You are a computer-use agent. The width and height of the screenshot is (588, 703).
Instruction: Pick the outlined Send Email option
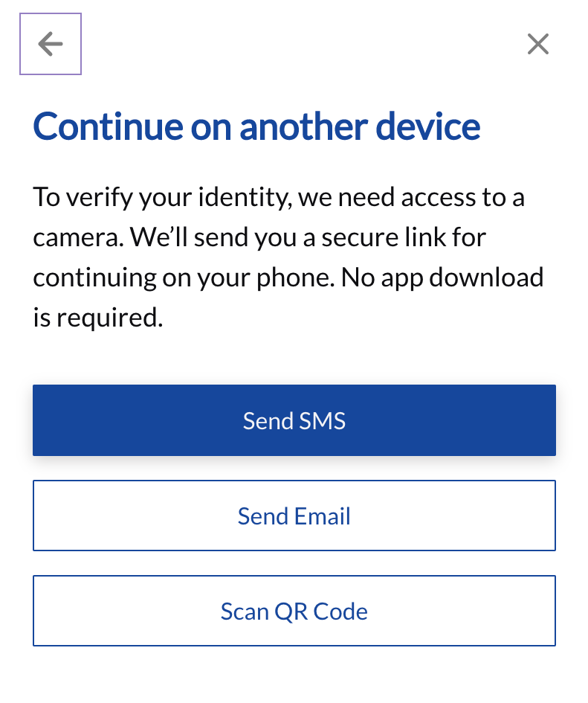(294, 516)
